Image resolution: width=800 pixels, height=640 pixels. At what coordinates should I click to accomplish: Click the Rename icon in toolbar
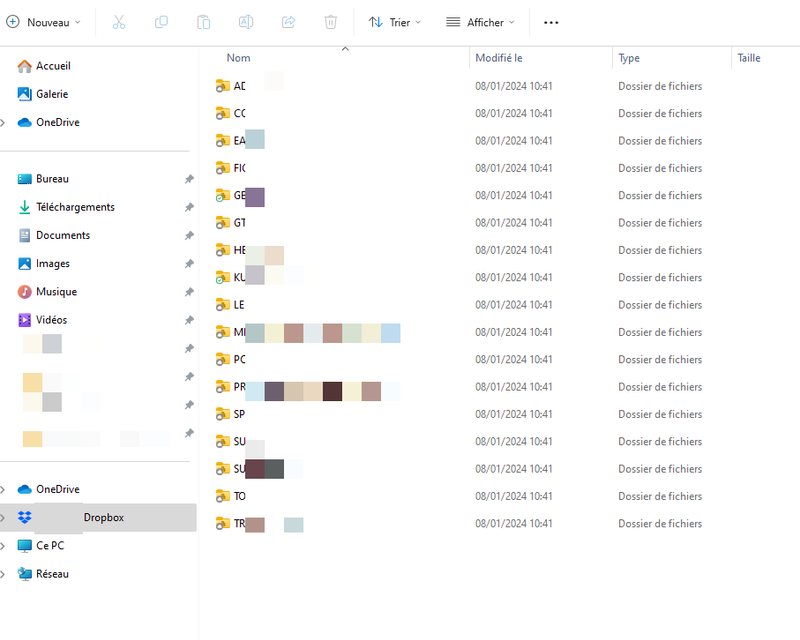246,22
